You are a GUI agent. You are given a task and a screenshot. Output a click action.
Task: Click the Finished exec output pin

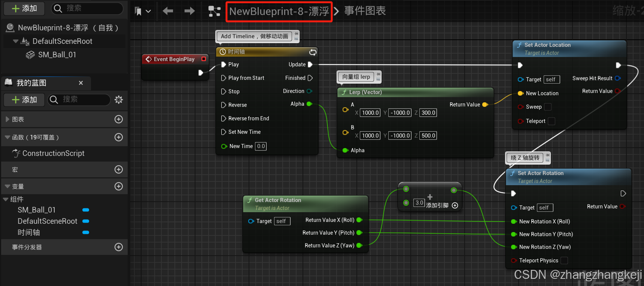pos(310,78)
